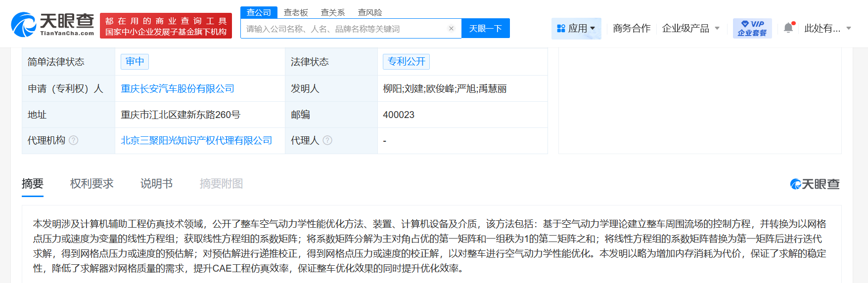Screen dimensions: 868x283
Task: Open 北京三聚阳光知识产权代理有限公司 link
Action: point(196,140)
